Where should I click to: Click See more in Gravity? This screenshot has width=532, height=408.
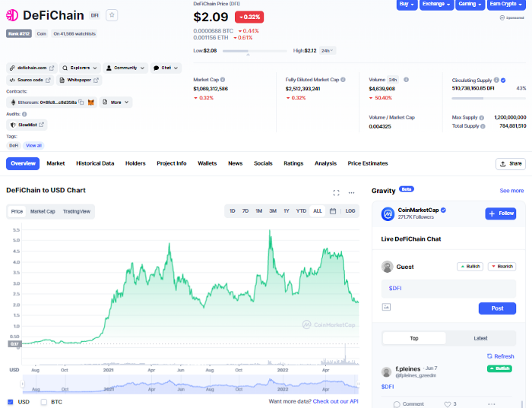511,191
